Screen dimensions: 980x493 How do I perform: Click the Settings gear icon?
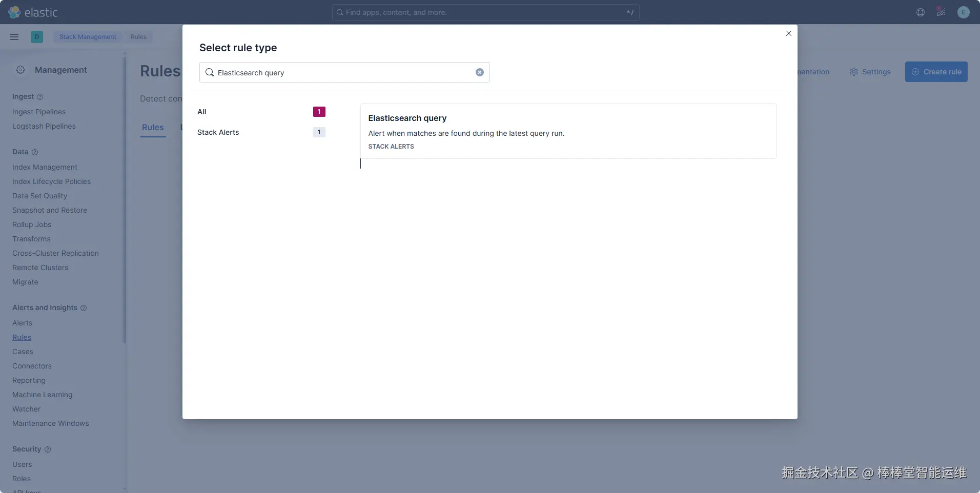pos(854,72)
